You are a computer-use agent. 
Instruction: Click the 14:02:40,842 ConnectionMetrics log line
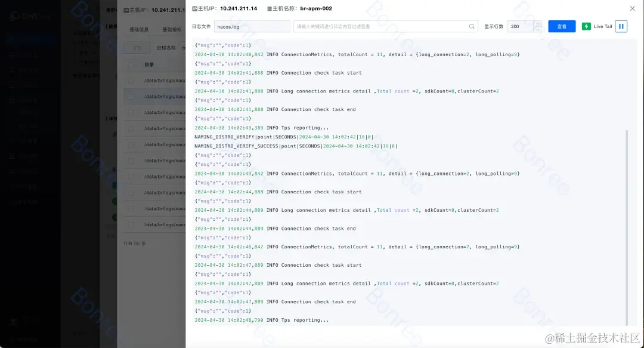coord(357,54)
